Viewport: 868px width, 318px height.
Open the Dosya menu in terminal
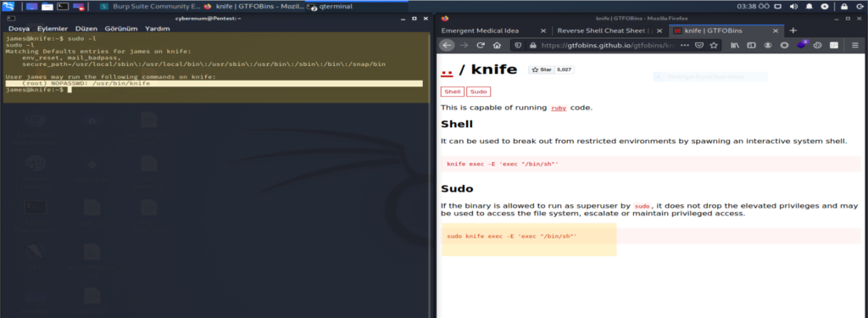coord(19,28)
